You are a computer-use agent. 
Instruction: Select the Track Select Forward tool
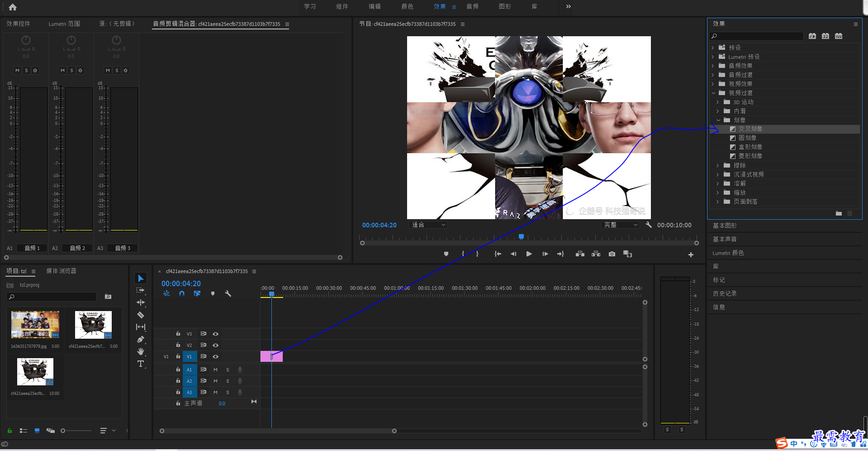tap(141, 290)
